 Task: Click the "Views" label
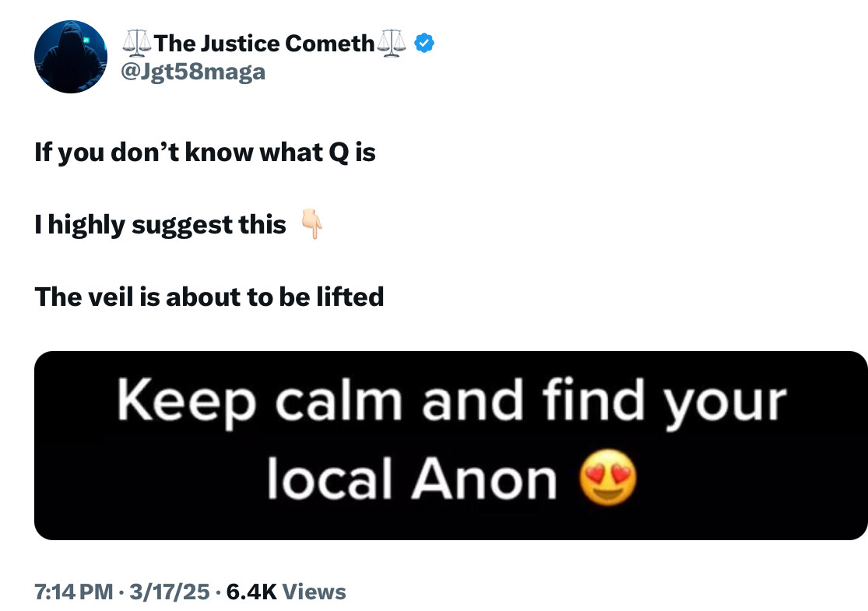pos(315,592)
